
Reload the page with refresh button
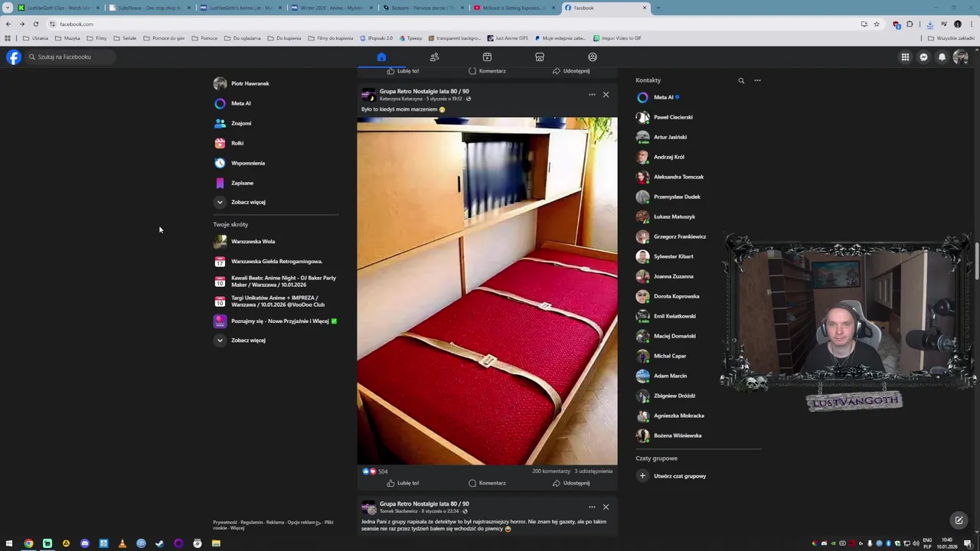pyautogui.click(x=35, y=24)
